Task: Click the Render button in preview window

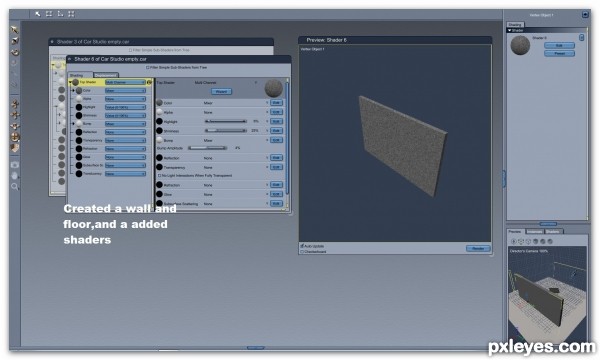Action: click(478, 248)
